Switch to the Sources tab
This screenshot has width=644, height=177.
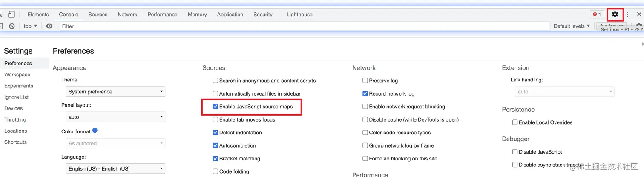(98, 15)
